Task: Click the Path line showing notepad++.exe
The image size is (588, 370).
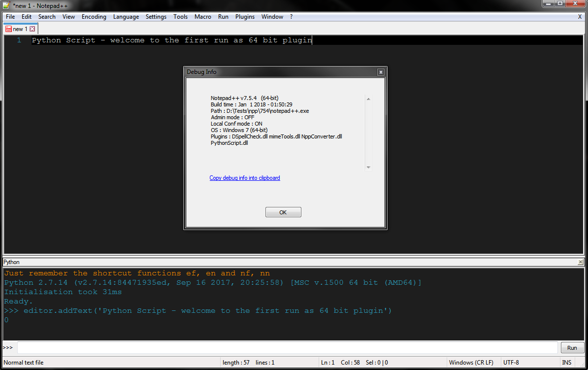Action: point(260,111)
